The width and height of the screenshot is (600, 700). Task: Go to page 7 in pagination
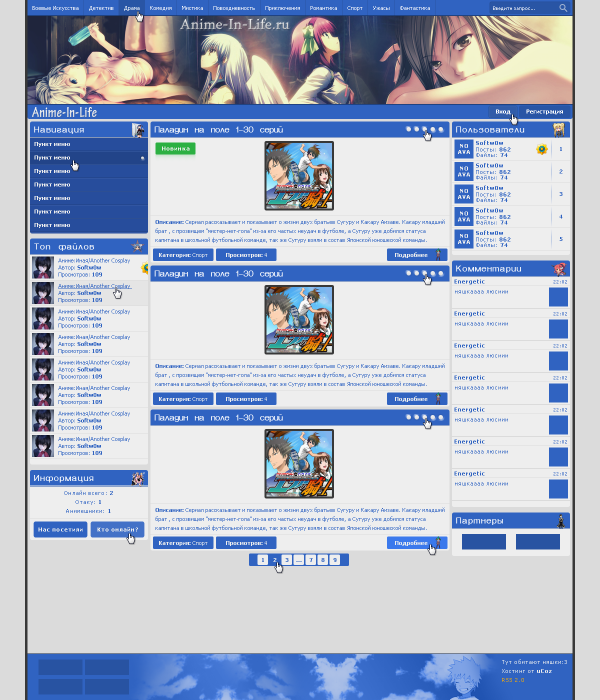(x=311, y=560)
